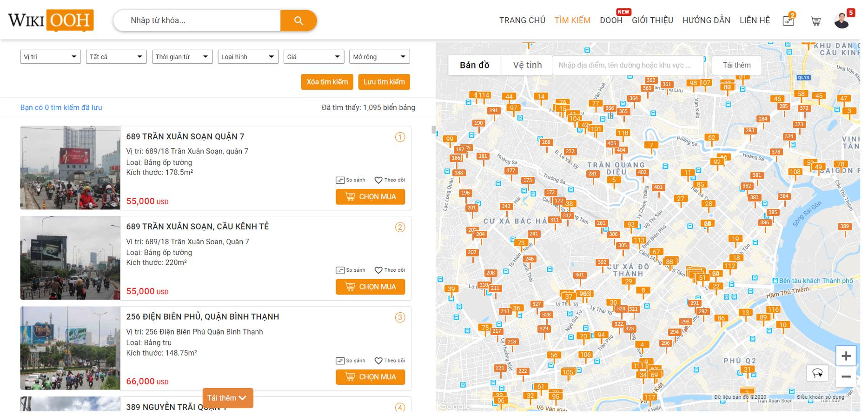The width and height of the screenshot is (868, 416).
Task: Zoom out on the map
Action: click(846, 377)
